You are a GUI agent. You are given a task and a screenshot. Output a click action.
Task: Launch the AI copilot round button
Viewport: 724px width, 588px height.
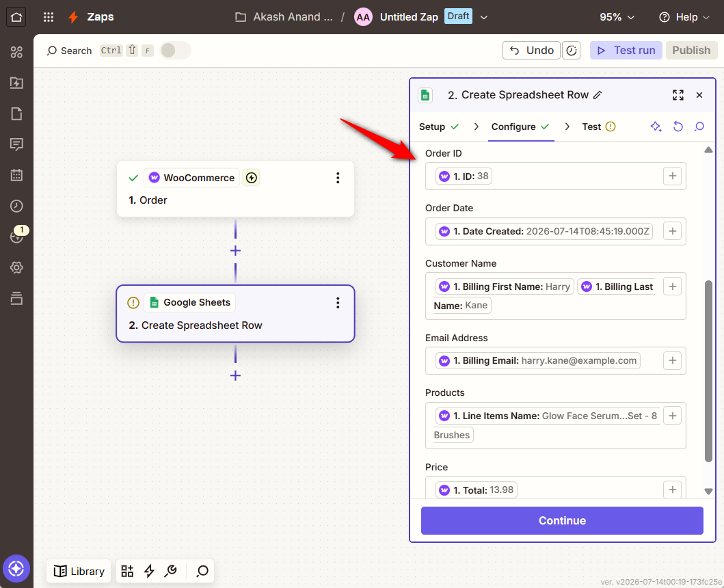[x=16, y=568]
